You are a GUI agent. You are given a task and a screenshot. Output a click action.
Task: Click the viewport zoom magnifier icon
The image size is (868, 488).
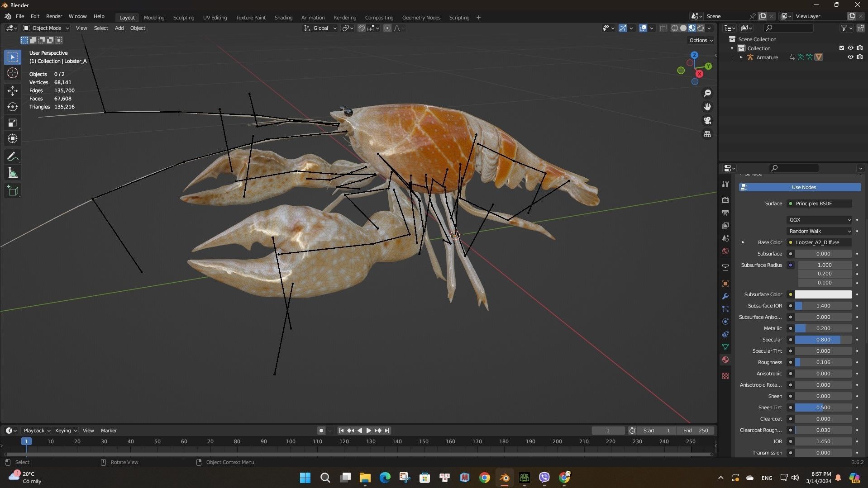707,93
